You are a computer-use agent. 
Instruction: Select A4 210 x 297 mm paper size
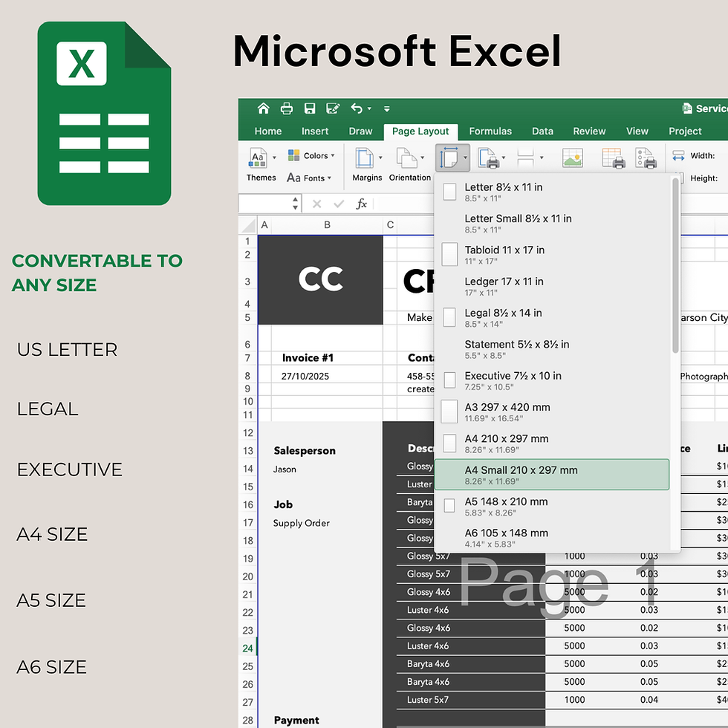(x=552, y=443)
